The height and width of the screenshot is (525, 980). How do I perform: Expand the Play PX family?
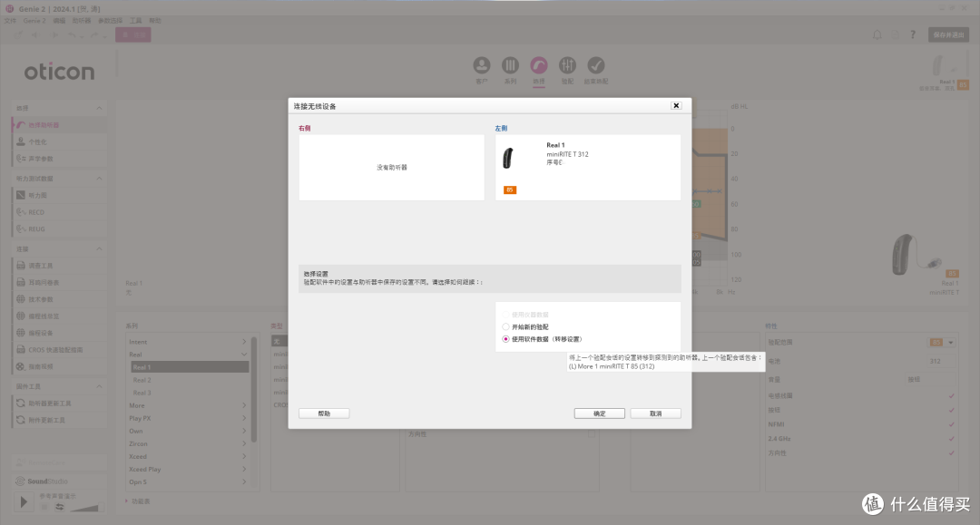point(244,418)
